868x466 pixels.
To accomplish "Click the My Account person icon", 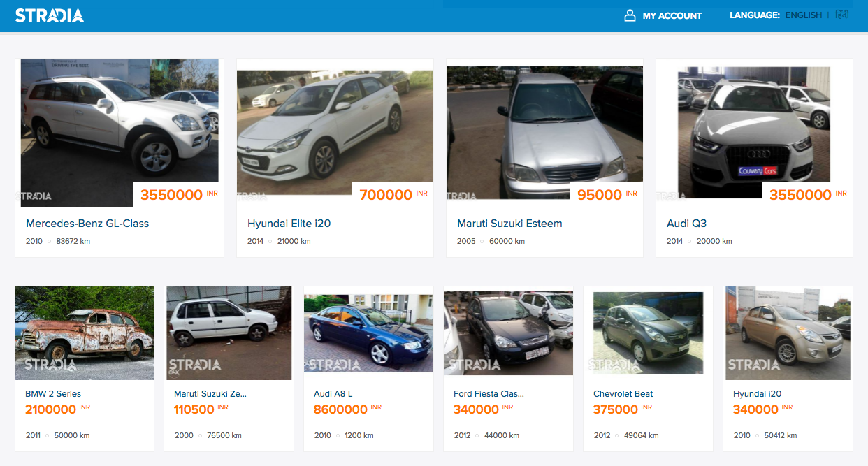I will [630, 15].
